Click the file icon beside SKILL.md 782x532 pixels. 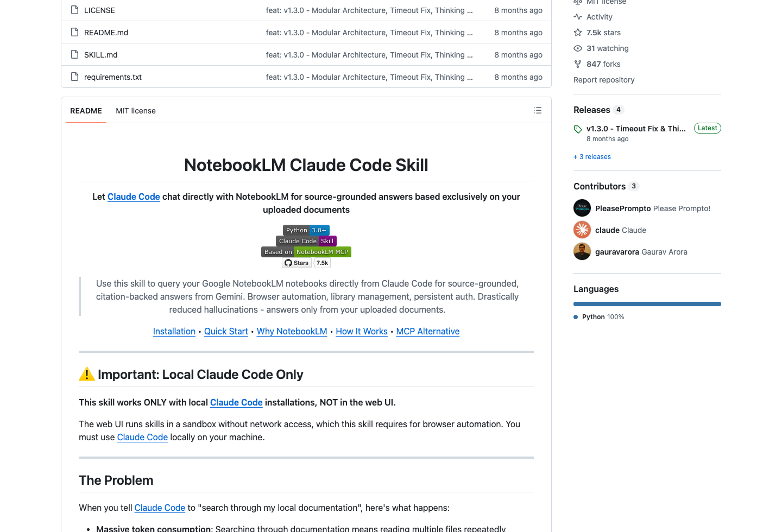(x=75, y=54)
